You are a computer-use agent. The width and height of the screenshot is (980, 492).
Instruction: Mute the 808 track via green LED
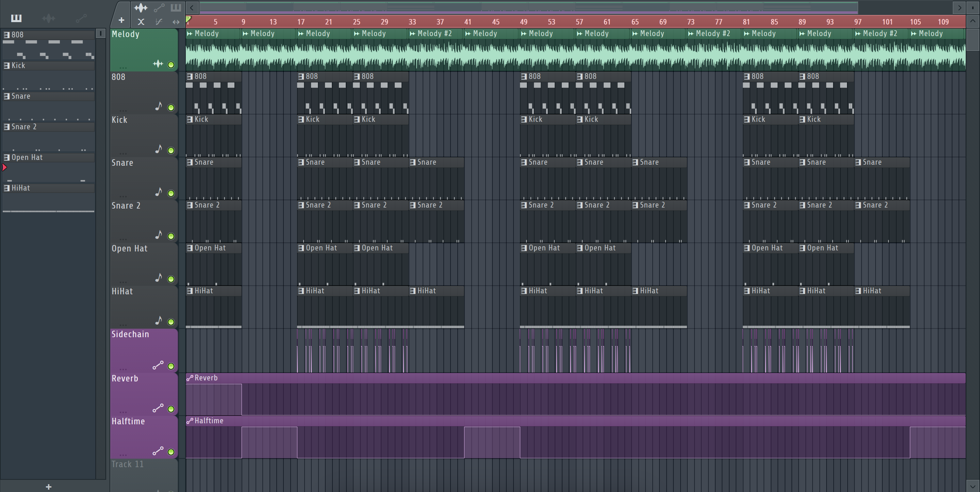coord(171,108)
